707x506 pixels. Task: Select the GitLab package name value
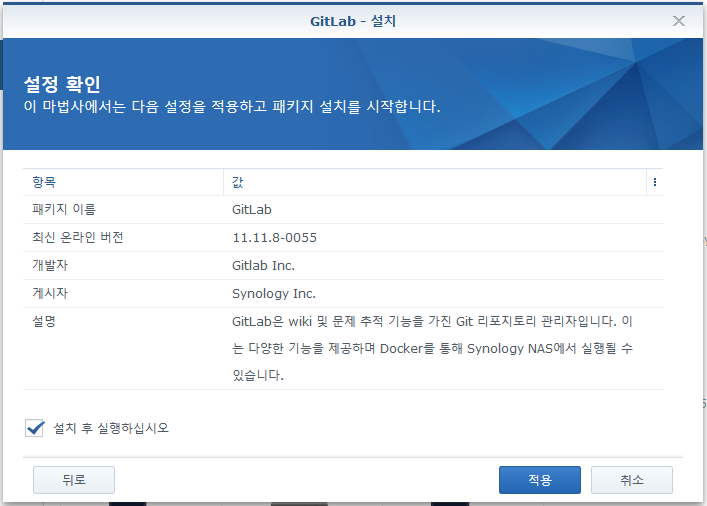point(252,210)
